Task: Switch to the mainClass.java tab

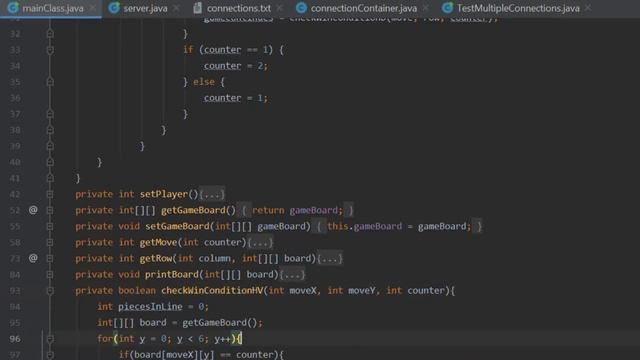Action: pos(51,8)
